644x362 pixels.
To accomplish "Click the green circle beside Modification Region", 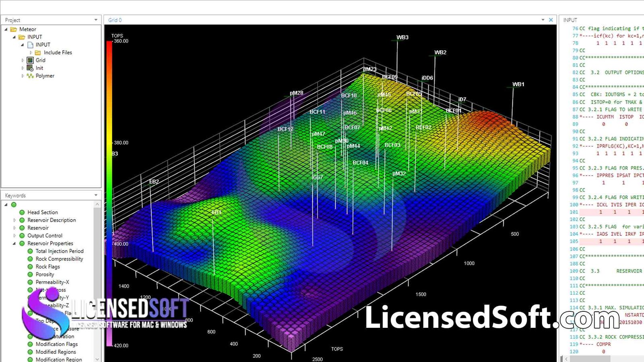I will 30,359.
